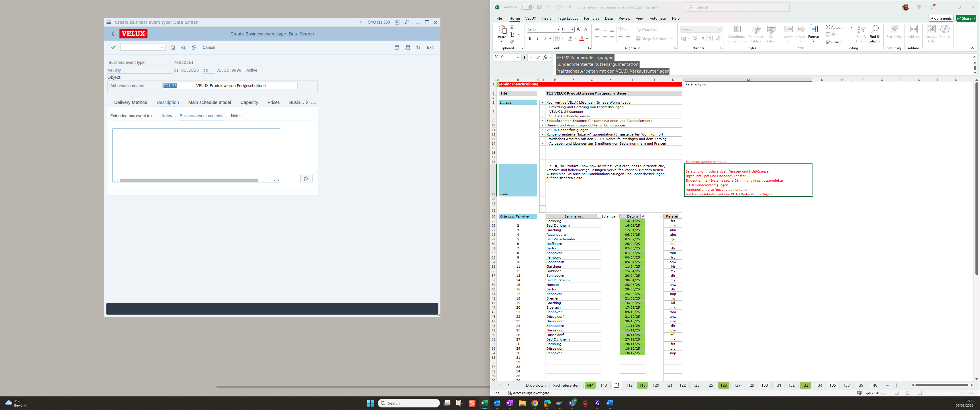Open SAP customize layout gear icon
Viewport: 980px width, 410px height.
tap(418, 48)
